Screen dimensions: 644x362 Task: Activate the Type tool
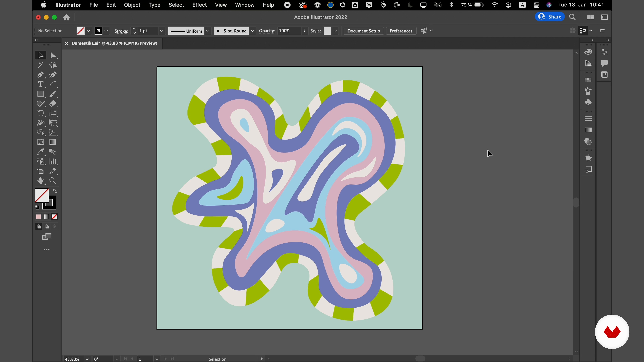[x=40, y=84]
